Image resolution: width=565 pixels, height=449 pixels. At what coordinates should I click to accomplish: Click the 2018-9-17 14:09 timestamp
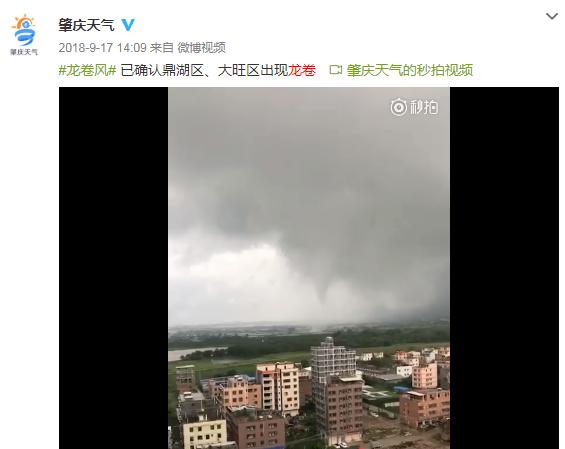click(103, 48)
